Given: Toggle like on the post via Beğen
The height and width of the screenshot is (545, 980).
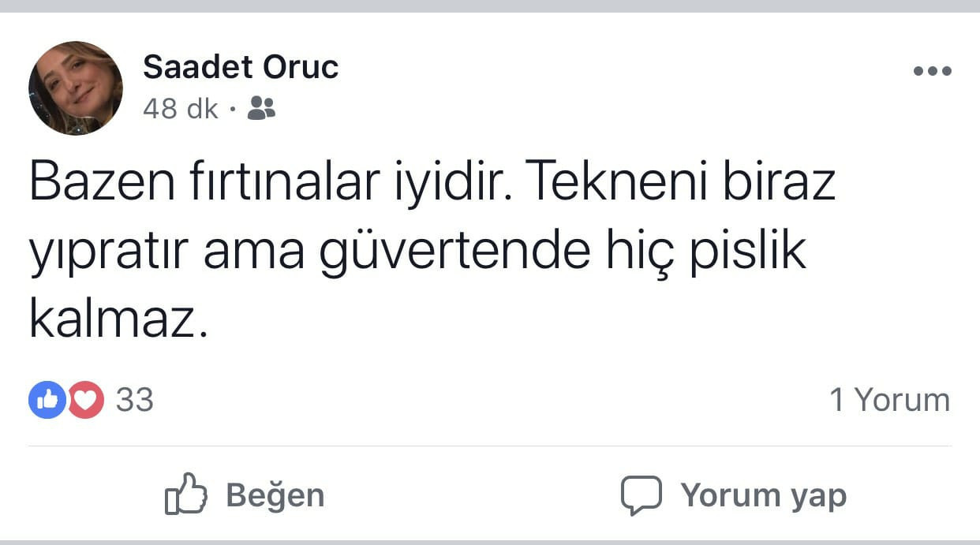Looking at the screenshot, I should pyautogui.click(x=245, y=495).
